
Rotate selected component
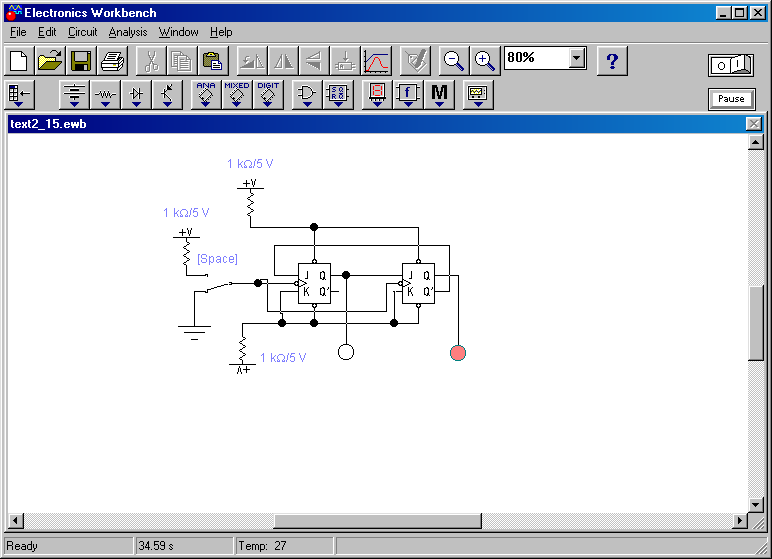coord(252,61)
